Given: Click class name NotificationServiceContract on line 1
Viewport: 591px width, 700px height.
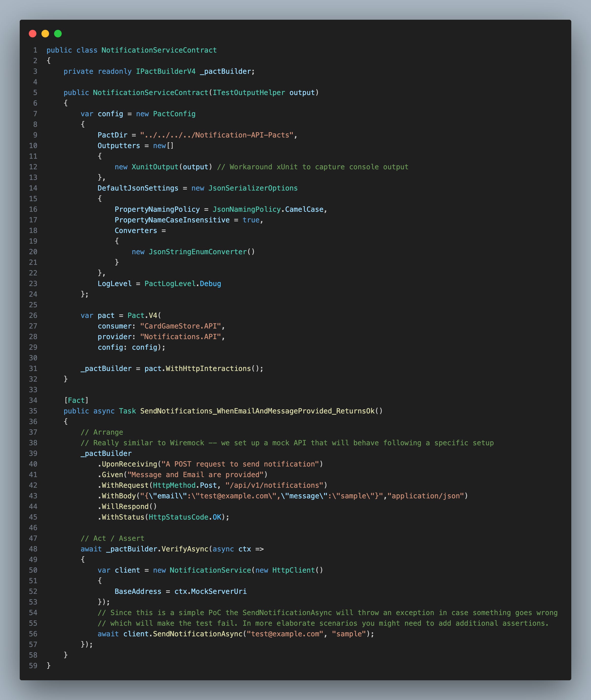Looking at the screenshot, I should (159, 50).
